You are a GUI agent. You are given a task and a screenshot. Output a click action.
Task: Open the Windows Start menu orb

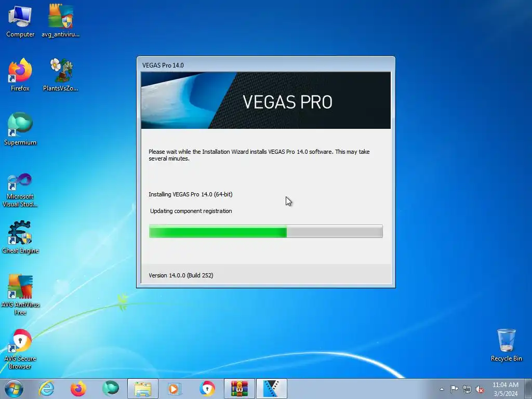[x=14, y=389]
